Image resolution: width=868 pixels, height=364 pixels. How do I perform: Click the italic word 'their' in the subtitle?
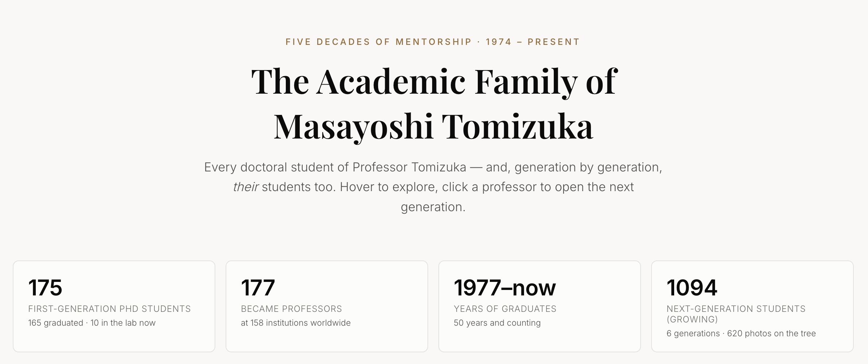pos(246,187)
